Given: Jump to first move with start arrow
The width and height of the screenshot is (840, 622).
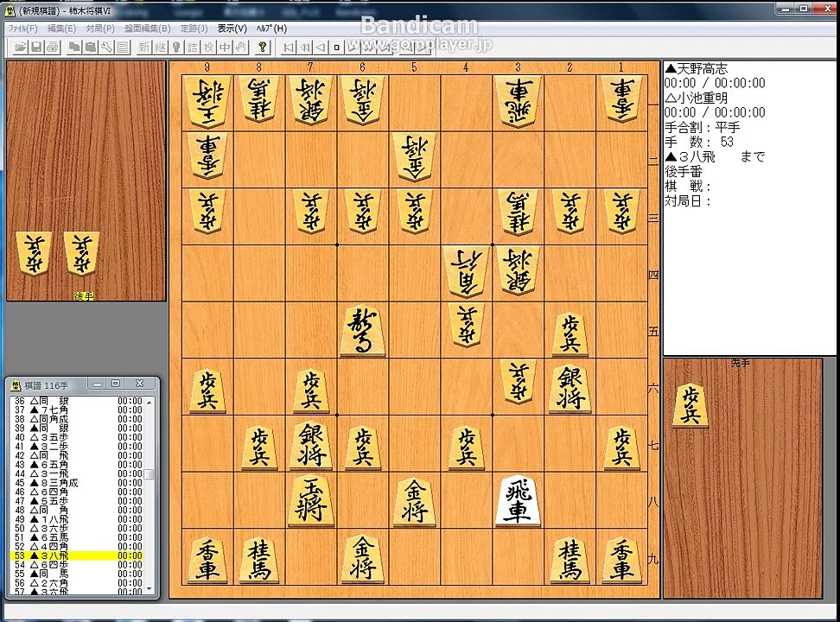Looking at the screenshot, I should (x=289, y=48).
